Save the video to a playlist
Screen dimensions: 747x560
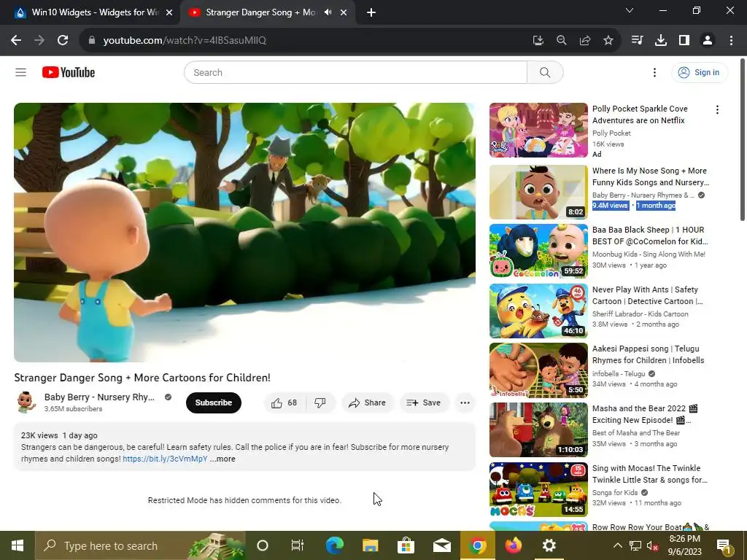424,402
